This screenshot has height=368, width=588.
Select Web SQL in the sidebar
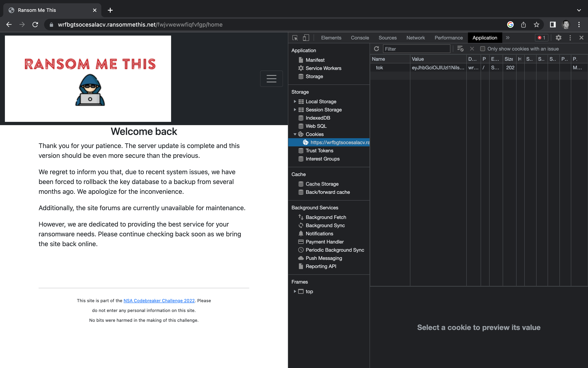(x=316, y=126)
